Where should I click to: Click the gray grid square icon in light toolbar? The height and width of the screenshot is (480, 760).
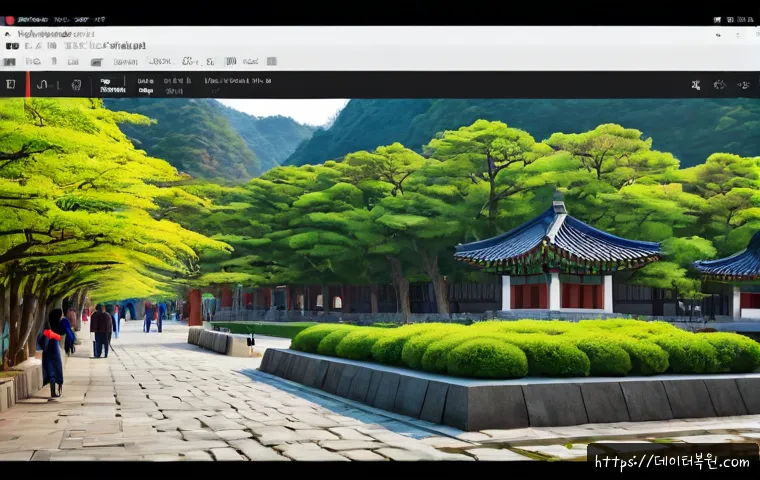(271, 61)
